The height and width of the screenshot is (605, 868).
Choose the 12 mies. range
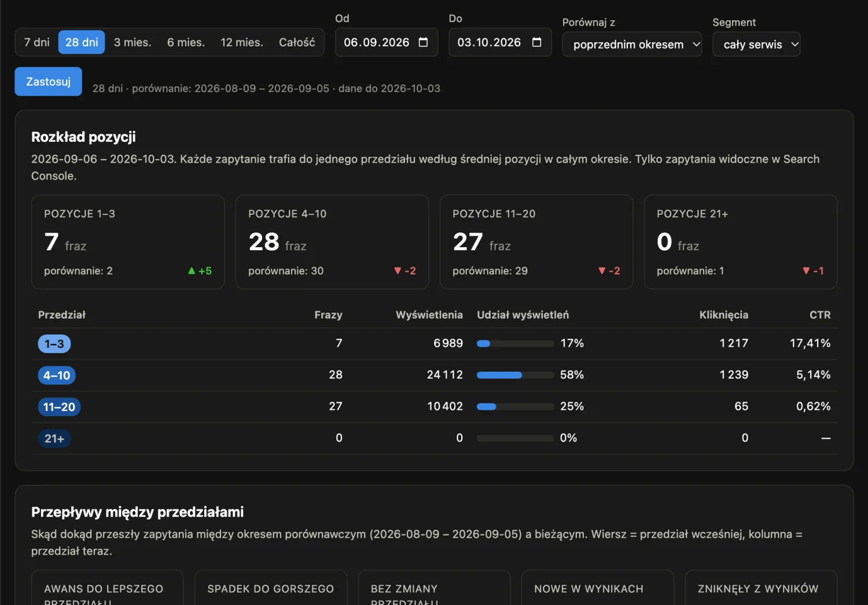242,42
